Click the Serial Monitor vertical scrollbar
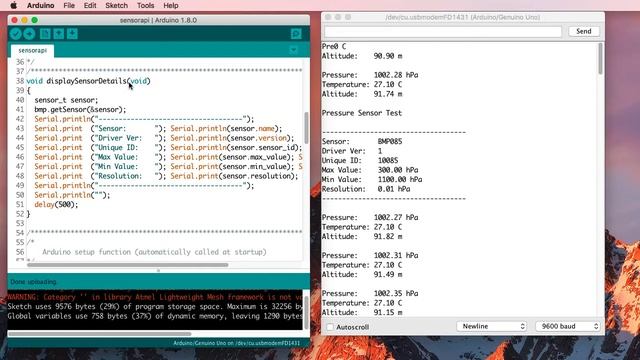Viewport: 640px width, 360px height. (x=600, y=59)
